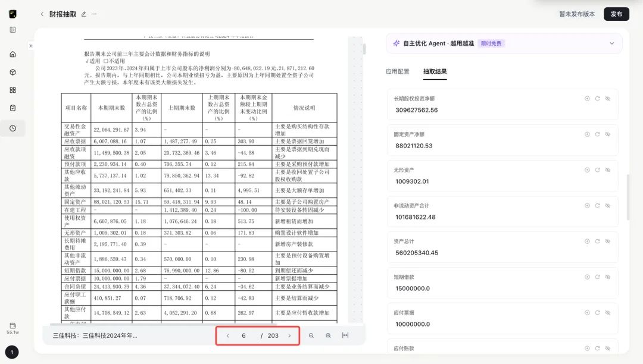The height and width of the screenshot is (364, 643).
Task: Go to the previous document page
Action: [227, 335]
